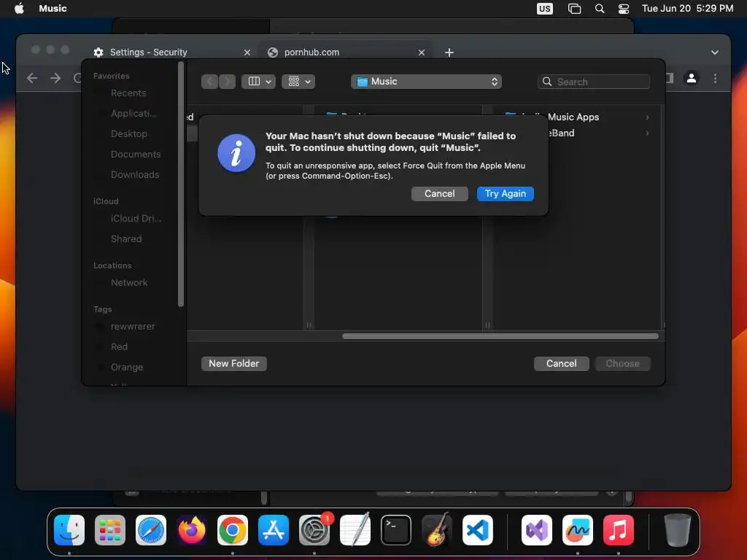Open Firefox from the dock
747x560 pixels.
pos(192,530)
